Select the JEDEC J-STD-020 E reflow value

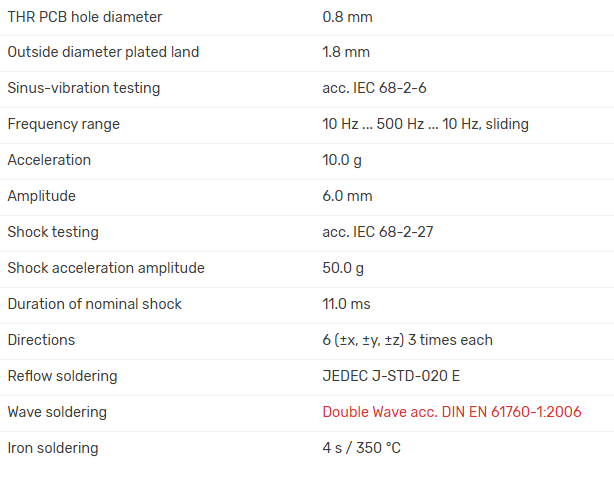[391, 376]
